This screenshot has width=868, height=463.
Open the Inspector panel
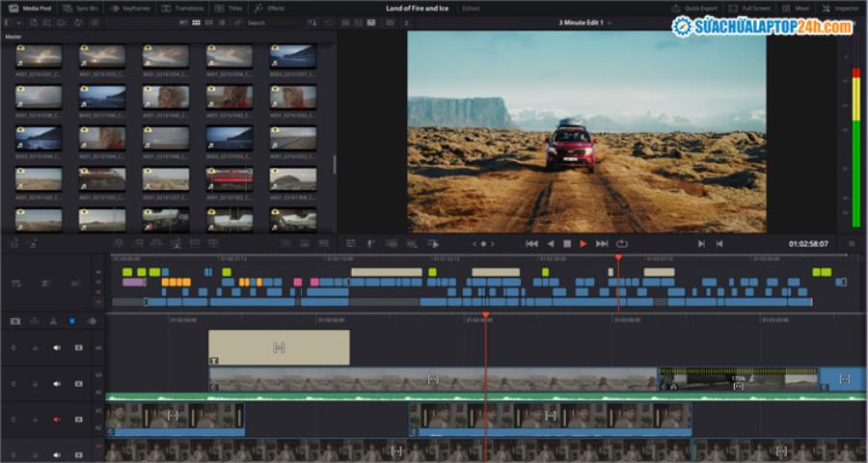[x=841, y=9]
